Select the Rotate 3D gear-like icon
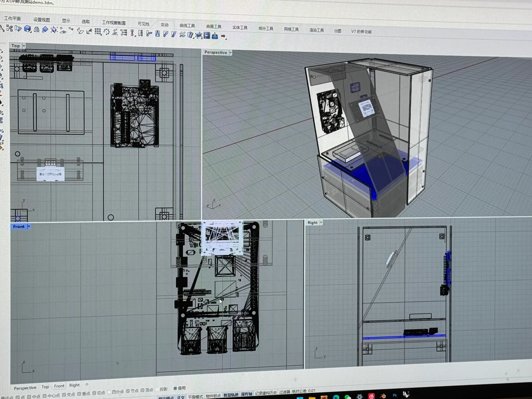Viewport: 532px width, 399px height. pos(54,30)
